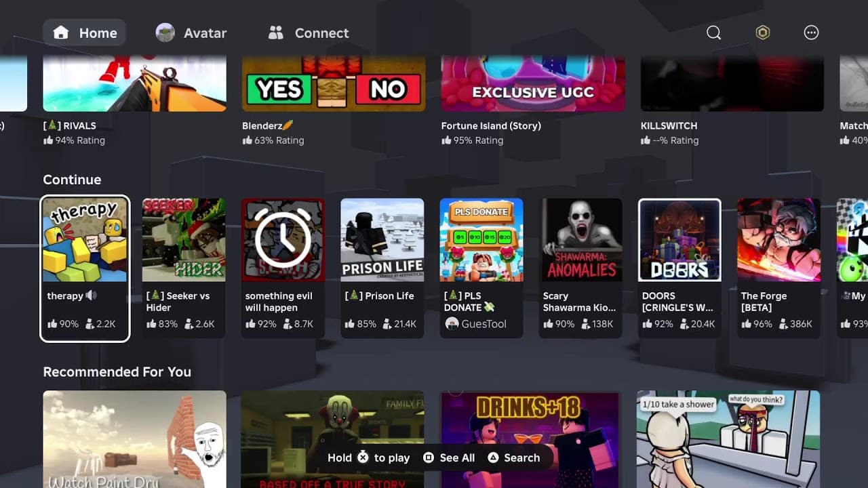Open The Forge BETA thumbnail
Screen dimensions: 868x488
click(x=778, y=240)
